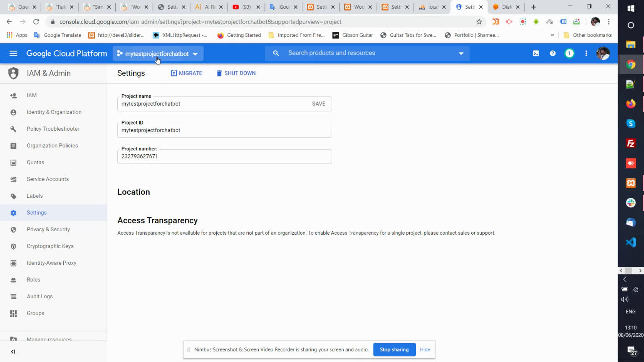The height and width of the screenshot is (362, 644).
Task: Click the browser address bar URL
Action: [200, 22]
